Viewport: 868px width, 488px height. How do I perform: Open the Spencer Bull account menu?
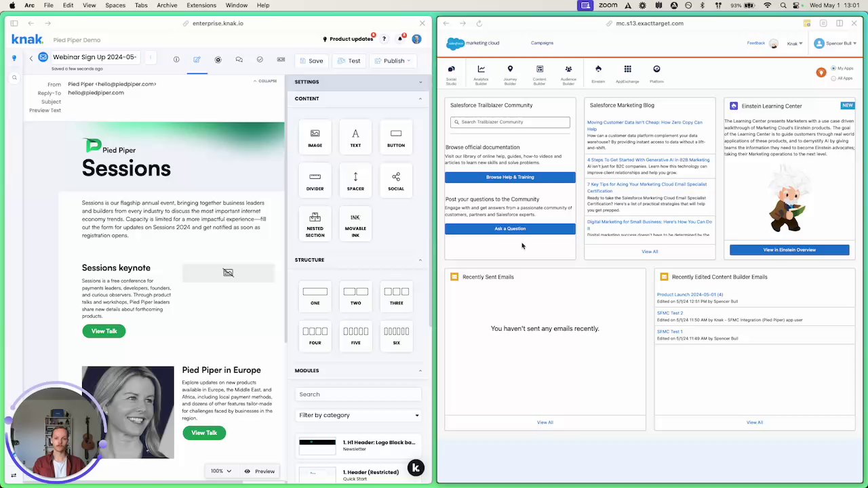tap(835, 43)
